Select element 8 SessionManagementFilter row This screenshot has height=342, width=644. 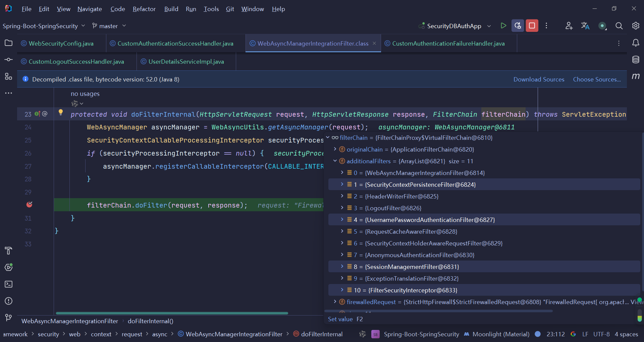click(x=484, y=267)
